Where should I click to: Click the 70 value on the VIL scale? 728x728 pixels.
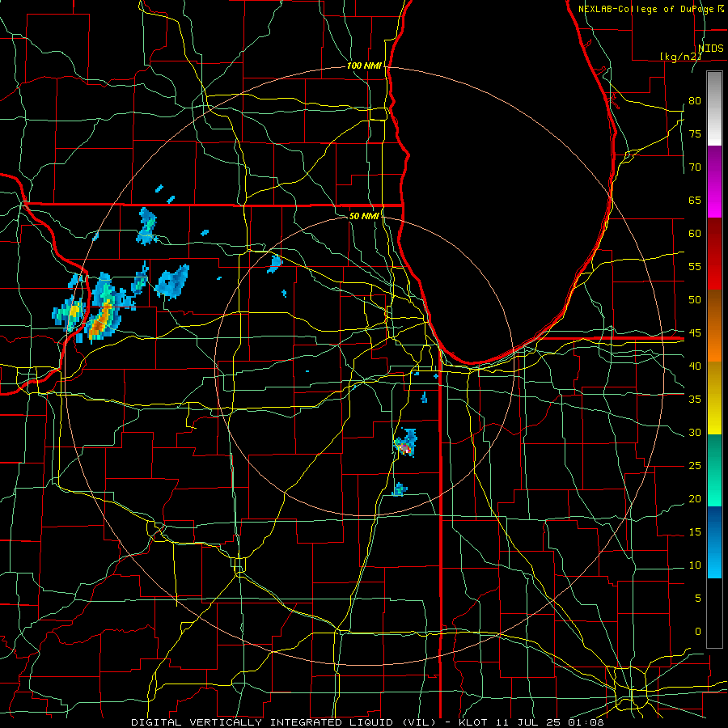click(695, 167)
